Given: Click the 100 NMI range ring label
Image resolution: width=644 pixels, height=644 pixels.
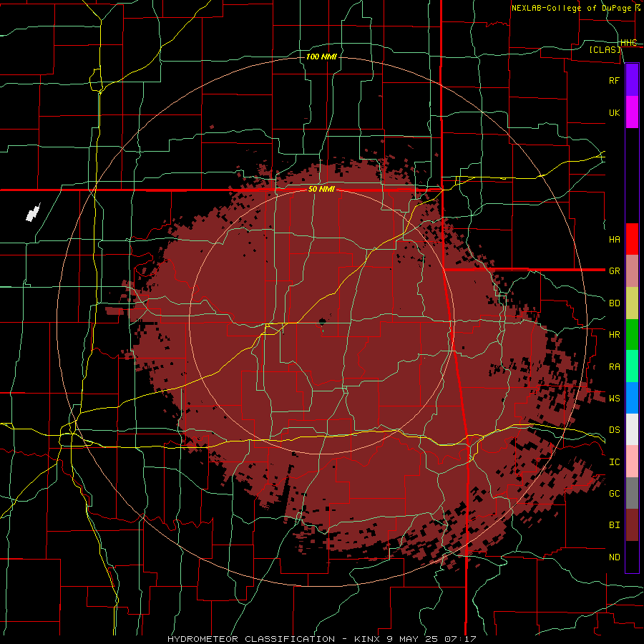Looking at the screenshot, I should coord(321,57).
